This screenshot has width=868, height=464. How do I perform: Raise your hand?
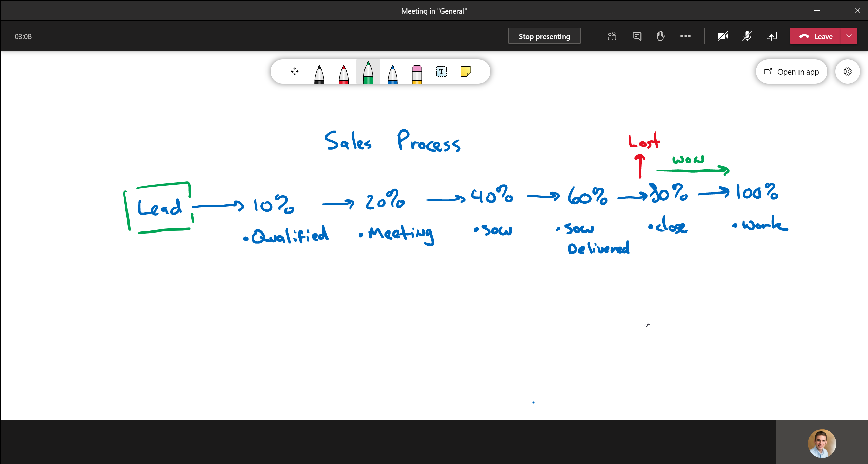(x=661, y=36)
